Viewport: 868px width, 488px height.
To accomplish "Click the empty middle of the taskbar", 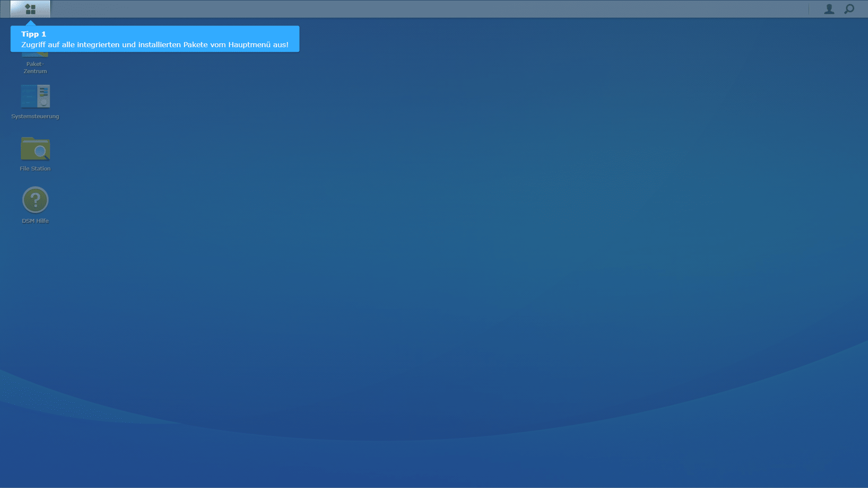I will 425,9.
